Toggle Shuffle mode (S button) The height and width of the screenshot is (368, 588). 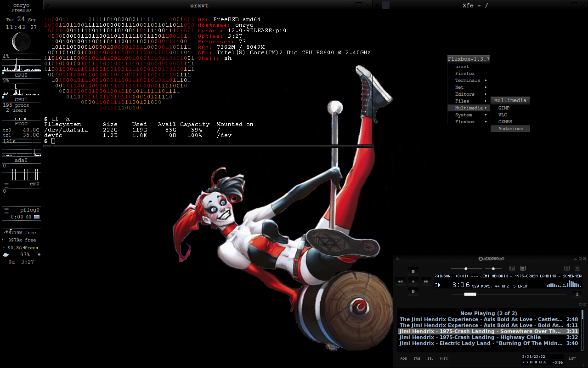coord(567,268)
